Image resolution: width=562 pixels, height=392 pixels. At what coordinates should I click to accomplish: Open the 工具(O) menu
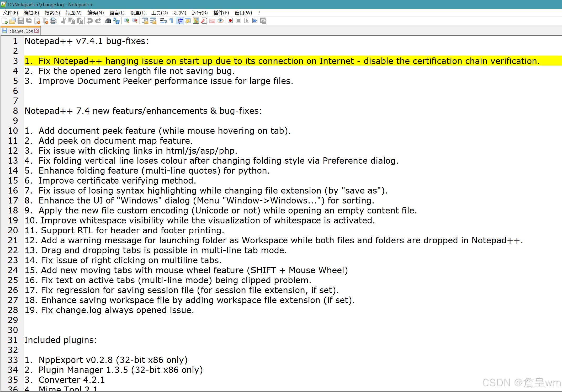160,13
